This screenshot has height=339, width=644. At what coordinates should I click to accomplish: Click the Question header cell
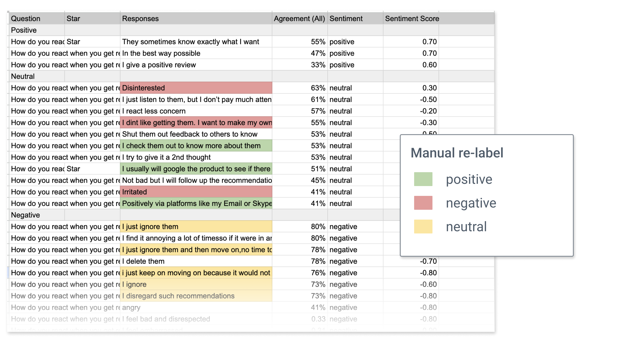tap(37, 19)
